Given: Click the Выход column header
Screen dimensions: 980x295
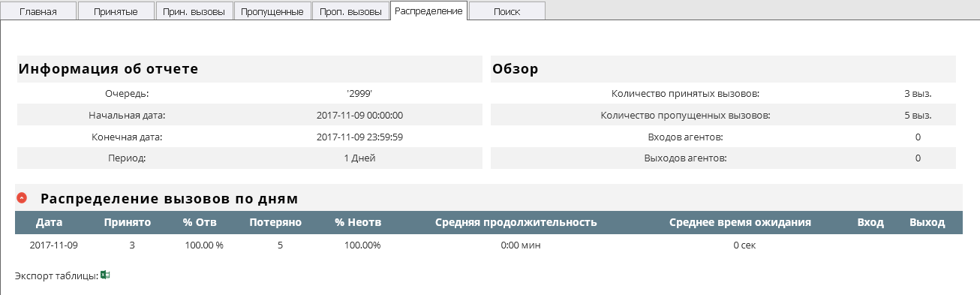Looking at the screenshot, I should pos(927,222).
